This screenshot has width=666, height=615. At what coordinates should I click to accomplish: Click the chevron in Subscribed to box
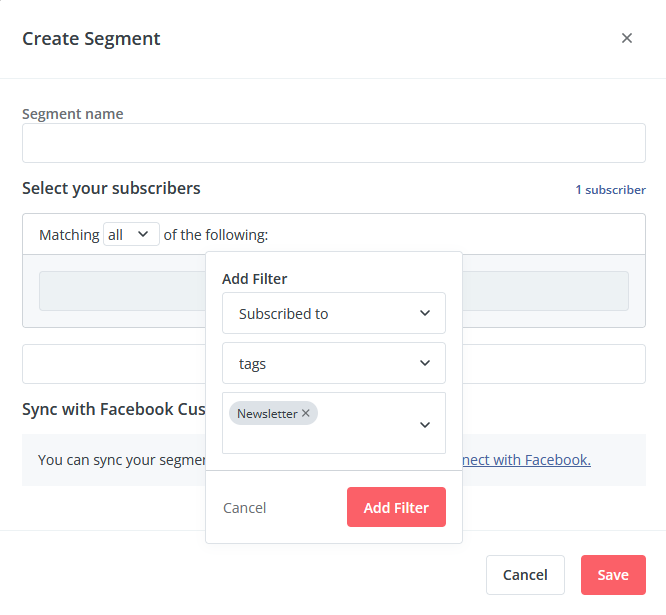pyautogui.click(x=425, y=313)
